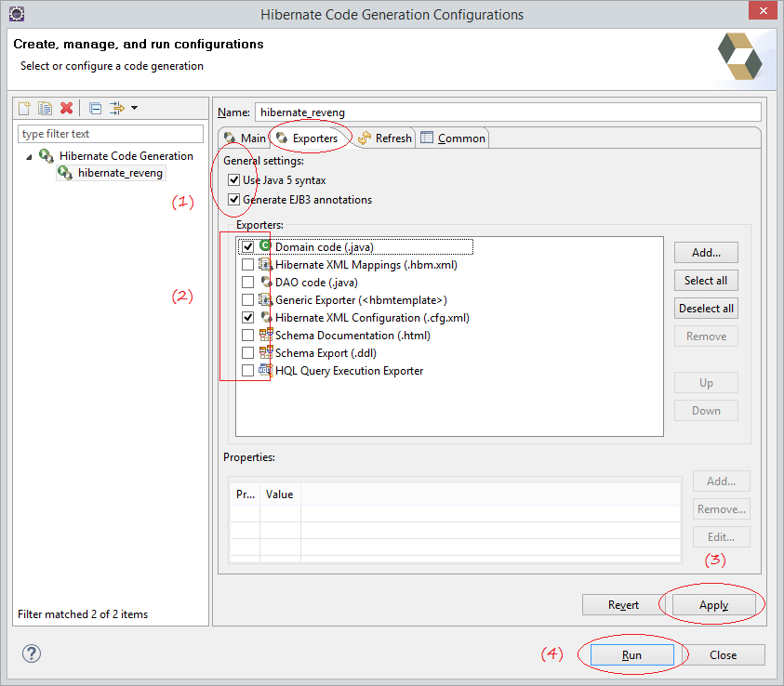Image resolution: width=784 pixels, height=686 pixels.
Task: Click the Select all button
Action: (x=706, y=281)
